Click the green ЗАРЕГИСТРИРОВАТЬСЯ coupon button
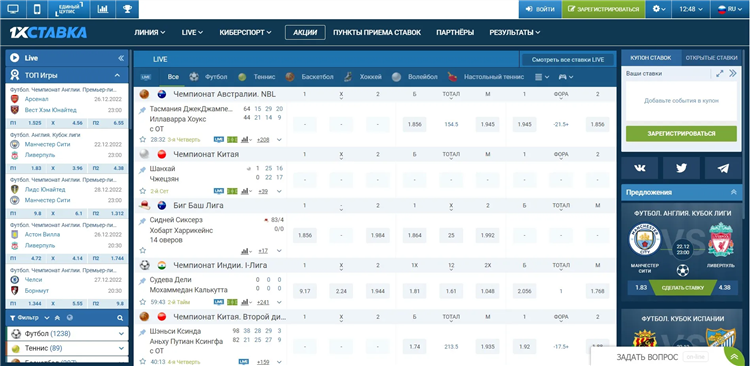750x366 pixels. click(681, 133)
